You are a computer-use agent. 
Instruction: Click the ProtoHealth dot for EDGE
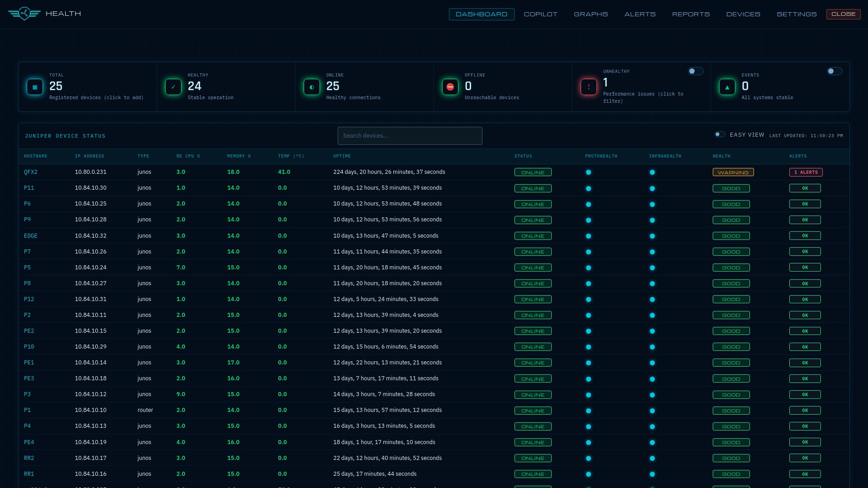pos(588,236)
